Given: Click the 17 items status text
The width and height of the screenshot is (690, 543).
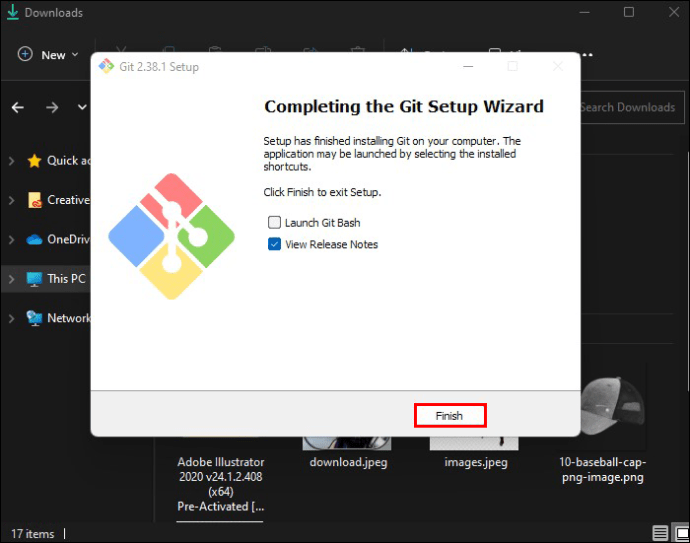Looking at the screenshot, I should coord(33,534).
